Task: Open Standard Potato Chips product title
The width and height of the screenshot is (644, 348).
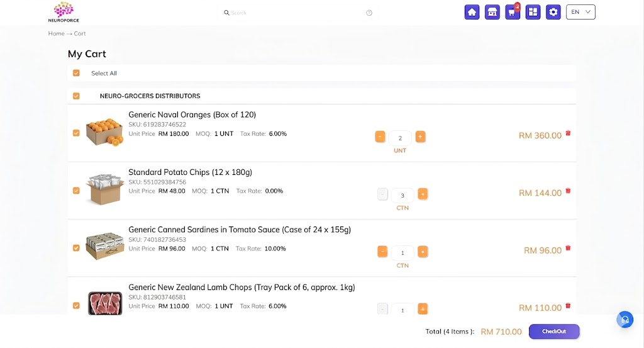Action: [x=190, y=172]
